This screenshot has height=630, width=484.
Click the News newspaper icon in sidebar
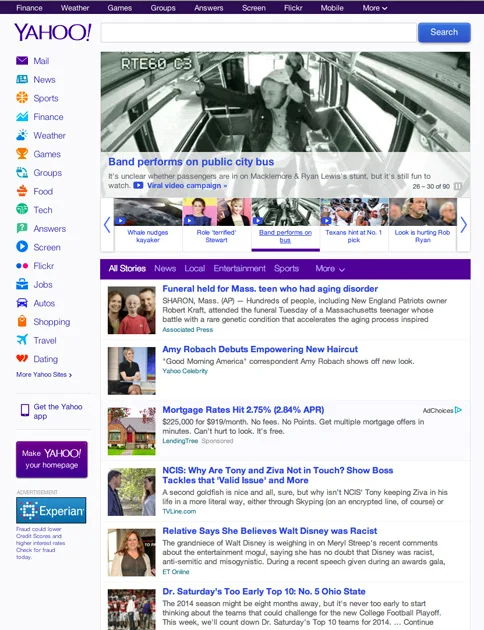point(22,79)
